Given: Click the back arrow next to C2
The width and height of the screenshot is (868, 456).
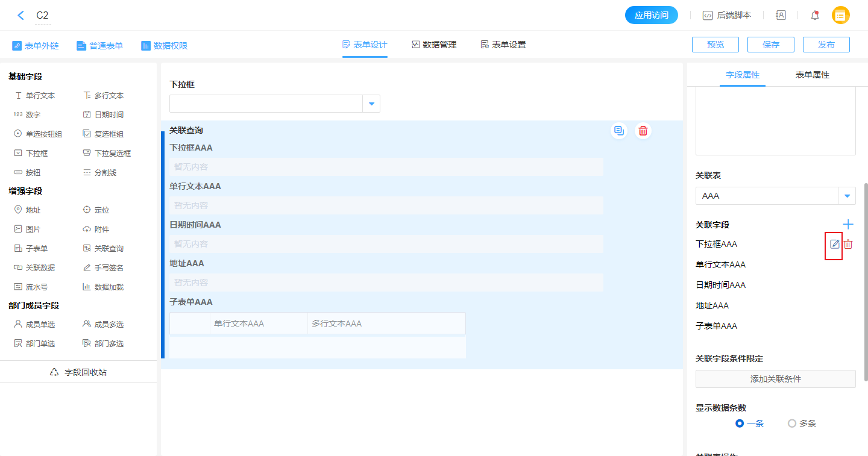Looking at the screenshot, I should coord(21,16).
